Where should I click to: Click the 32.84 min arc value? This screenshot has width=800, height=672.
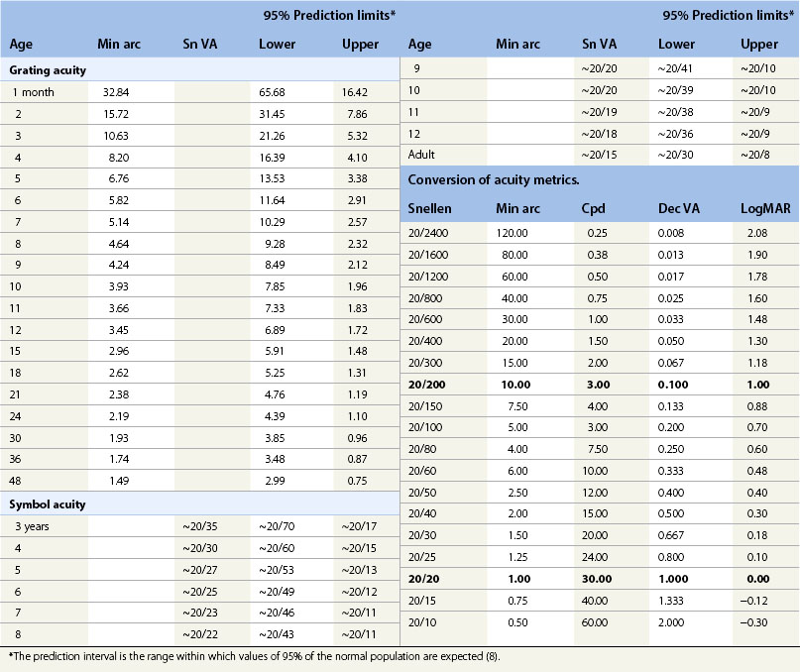118,92
